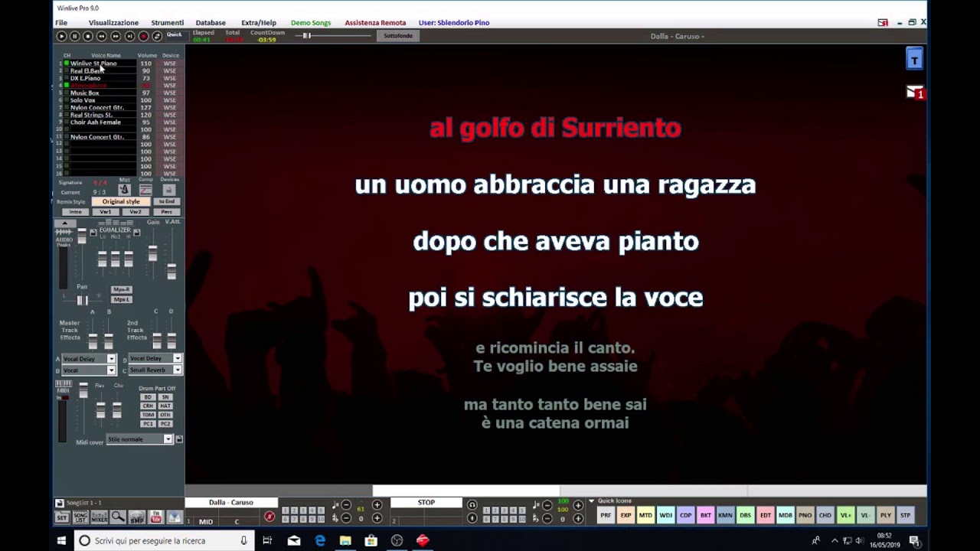This screenshot has width=980, height=551.
Task: Start playback with the Play transport button
Action: [61, 36]
